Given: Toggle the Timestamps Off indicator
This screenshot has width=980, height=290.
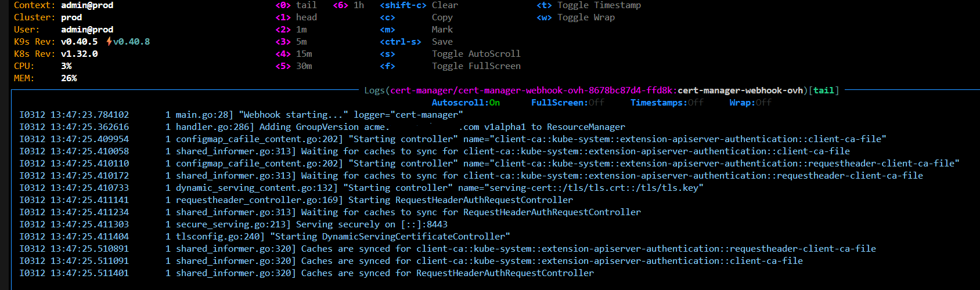Looking at the screenshot, I should pyautogui.click(x=666, y=103).
